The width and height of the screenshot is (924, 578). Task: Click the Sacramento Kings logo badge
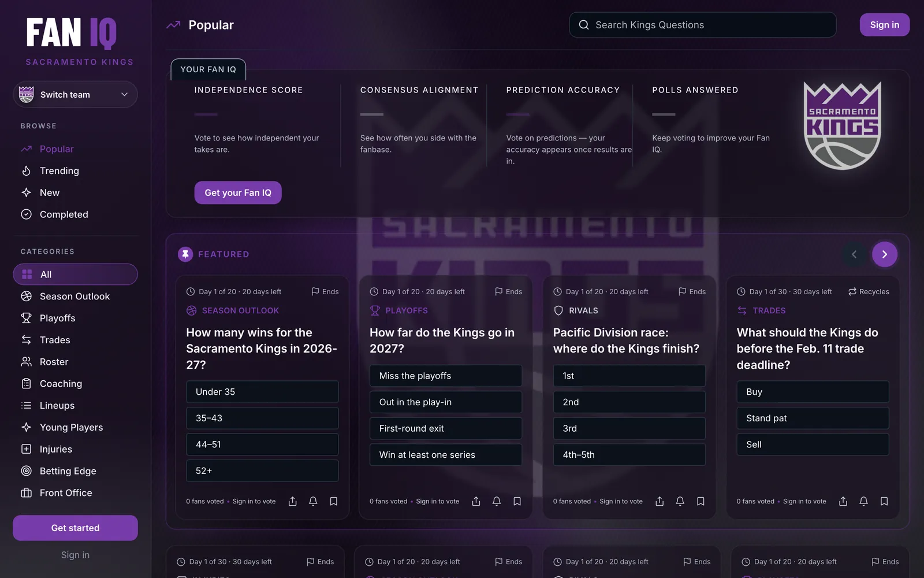coord(843,125)
